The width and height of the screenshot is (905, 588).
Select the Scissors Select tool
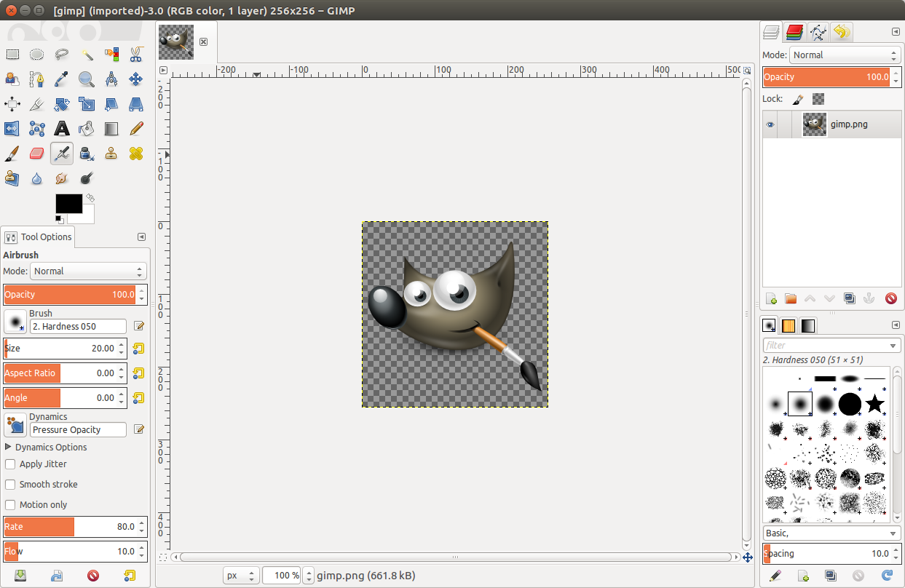coord(136,54)
